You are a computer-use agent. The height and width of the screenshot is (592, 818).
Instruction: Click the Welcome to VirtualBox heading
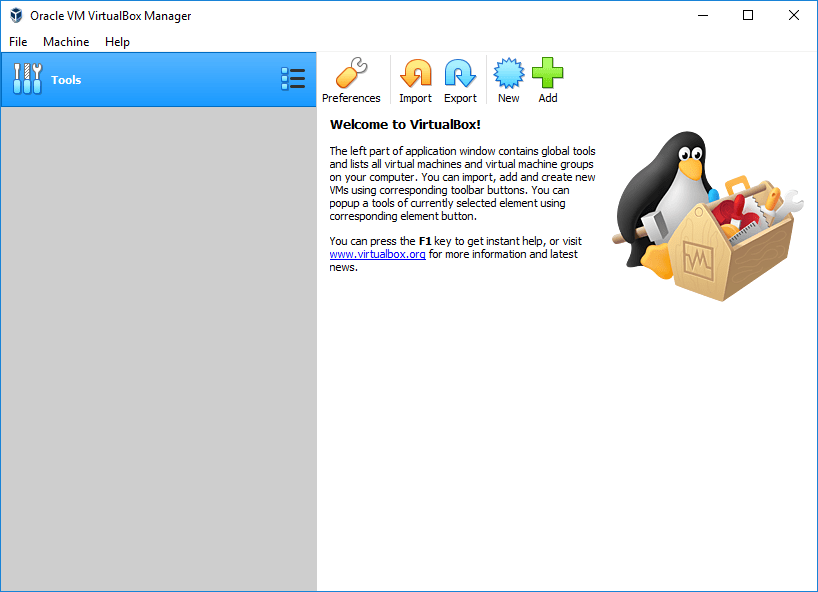coord(405,125)
